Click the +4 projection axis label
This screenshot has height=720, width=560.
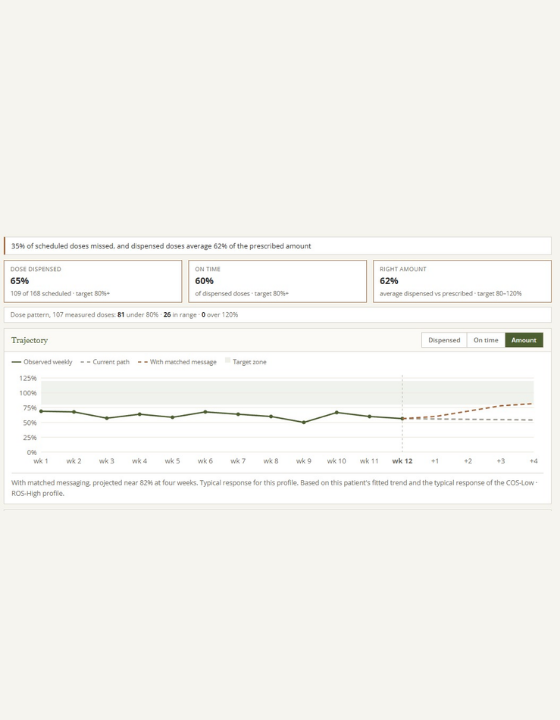point(533,461)
